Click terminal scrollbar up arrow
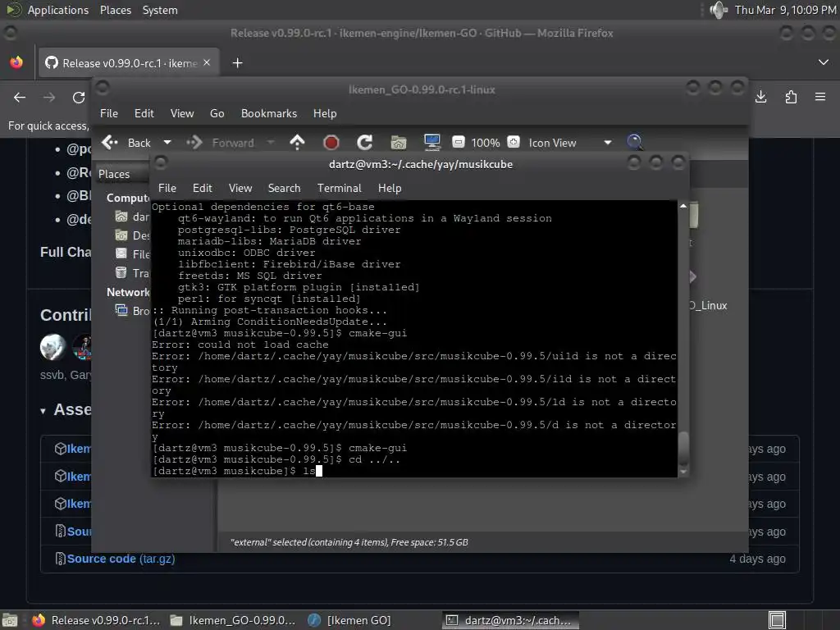Screen dimensions: 840x630 [683, 206]
